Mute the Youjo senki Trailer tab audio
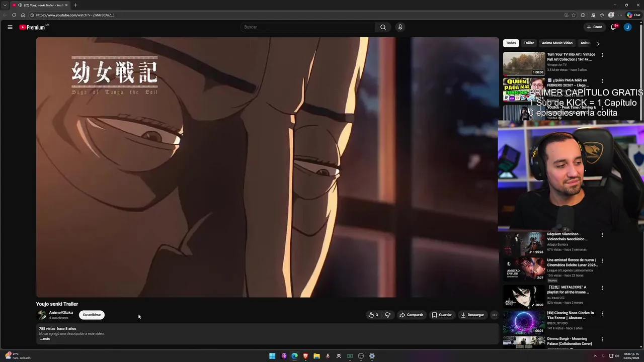 coord(20,5)
